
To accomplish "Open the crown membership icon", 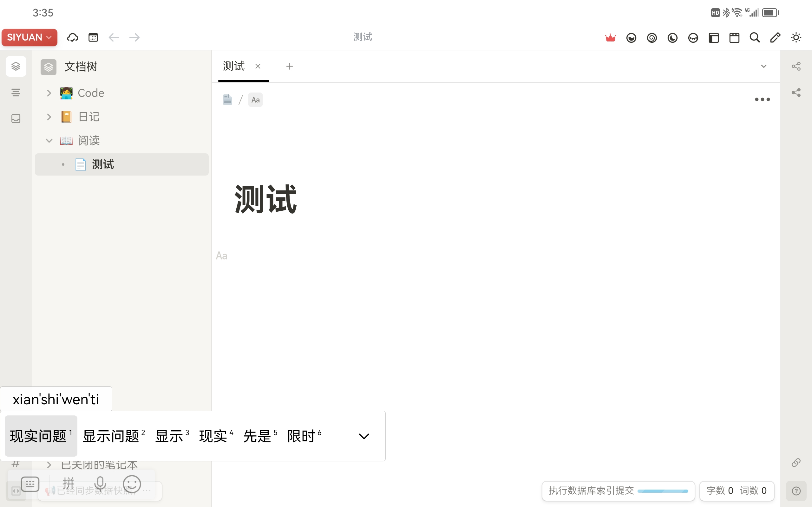I will pos(610,37).
